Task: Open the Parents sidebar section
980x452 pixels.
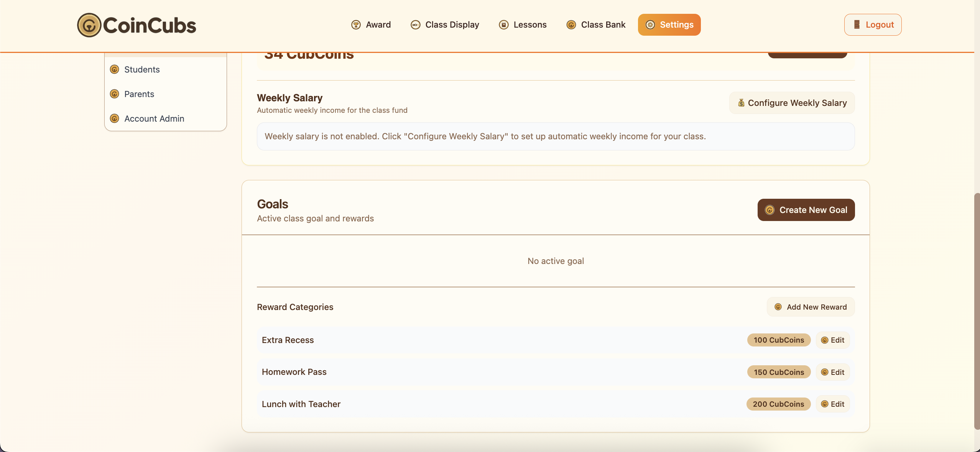Action: tap(139, 94)
